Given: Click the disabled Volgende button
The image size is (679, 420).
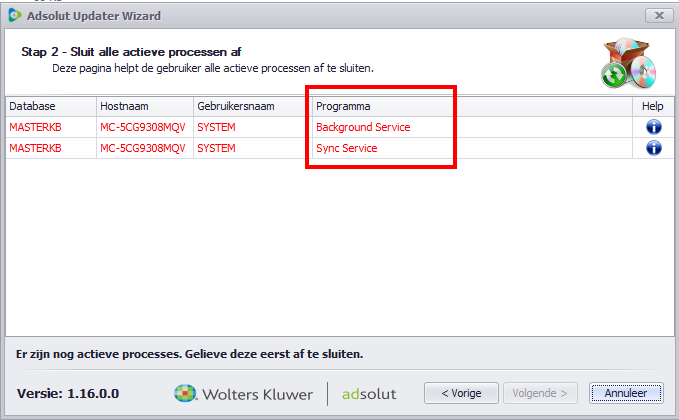Looking at the screenshot, I should click(x=541, y=393).
